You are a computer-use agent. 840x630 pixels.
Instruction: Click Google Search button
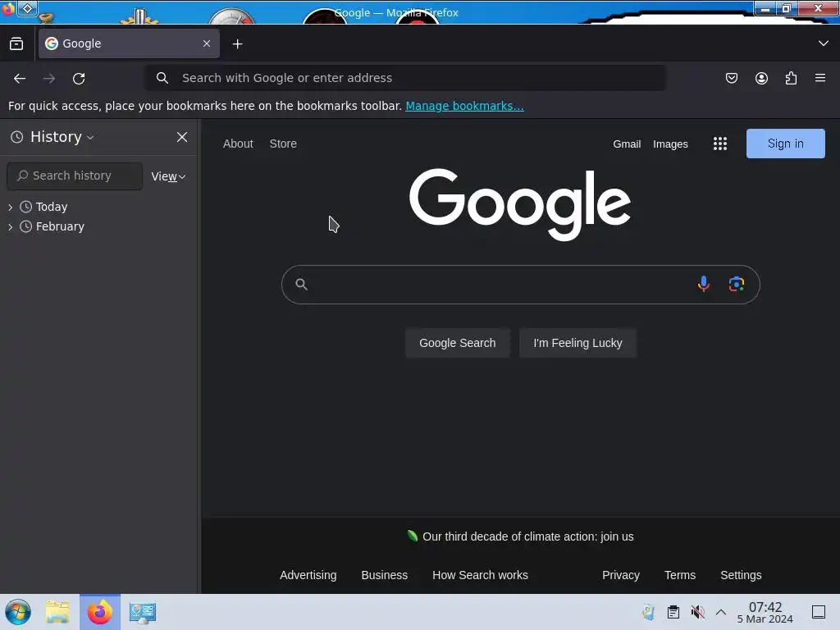(457, 343)
